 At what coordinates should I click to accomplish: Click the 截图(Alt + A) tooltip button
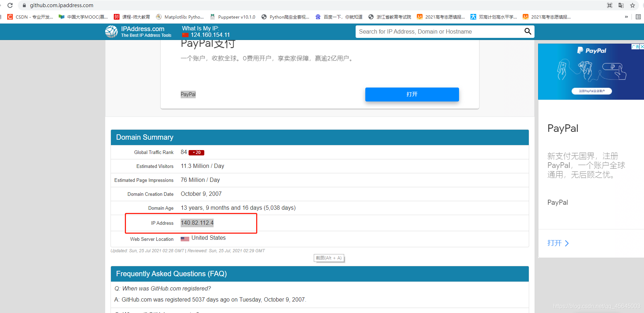click(329, 258)
